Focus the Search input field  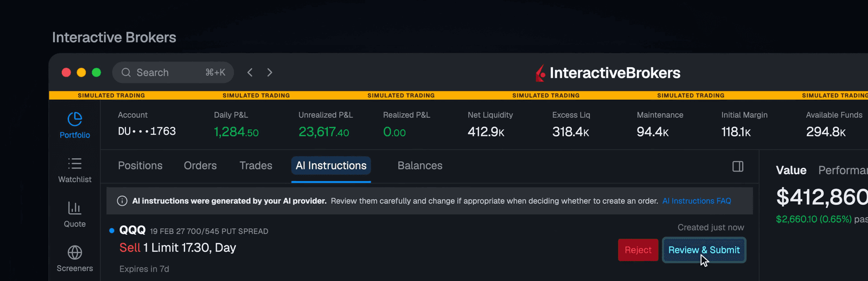click(x=173, y=73)
